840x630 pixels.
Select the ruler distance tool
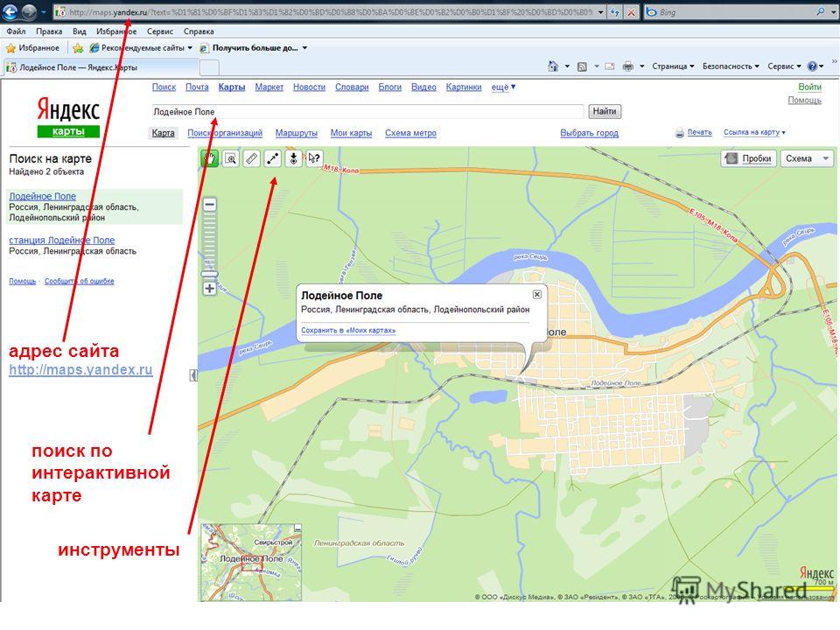[x=251, y=158]
